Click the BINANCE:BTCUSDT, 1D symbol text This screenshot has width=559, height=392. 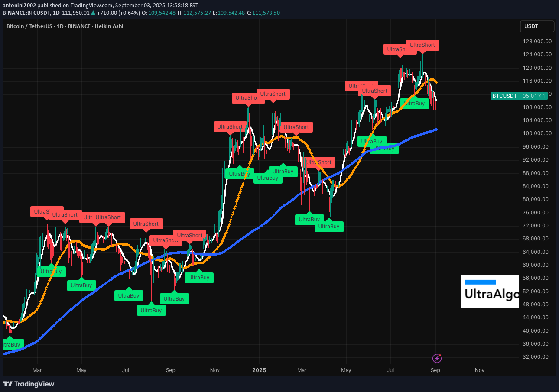point(31,13)
